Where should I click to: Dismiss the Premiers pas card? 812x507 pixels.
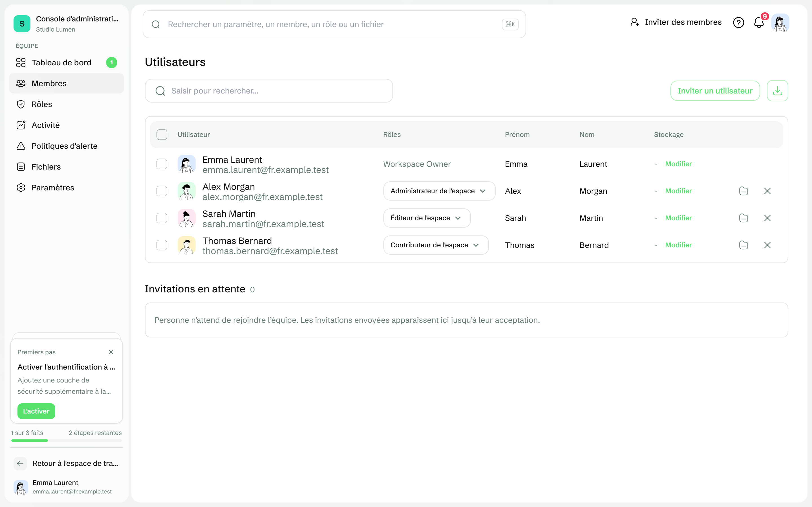click(111, 352)
